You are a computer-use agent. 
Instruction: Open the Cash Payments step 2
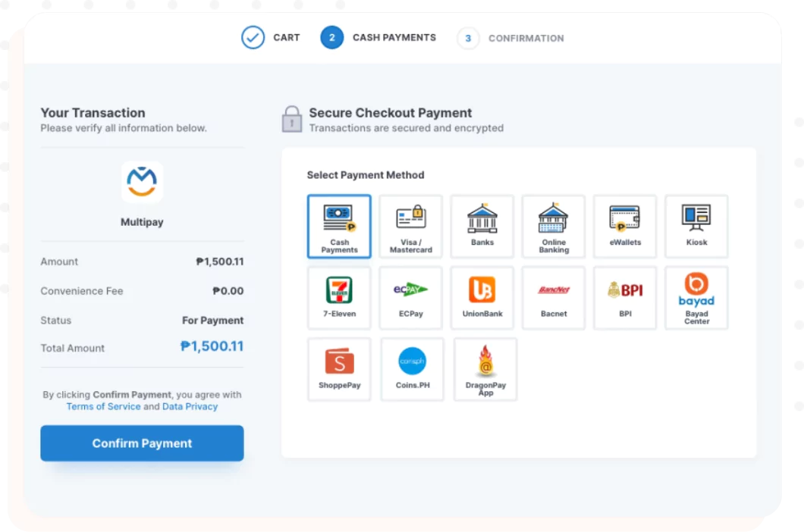click(x=378, y=37)
